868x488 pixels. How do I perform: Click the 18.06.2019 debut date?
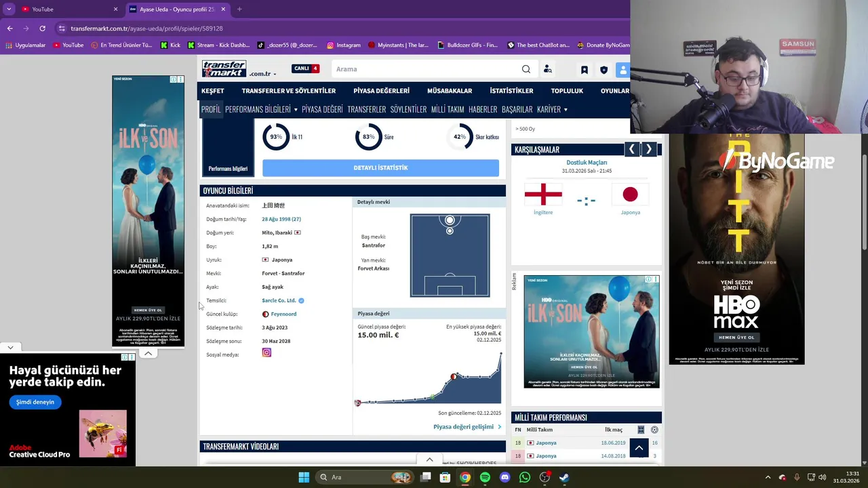(x=613, y=443)
